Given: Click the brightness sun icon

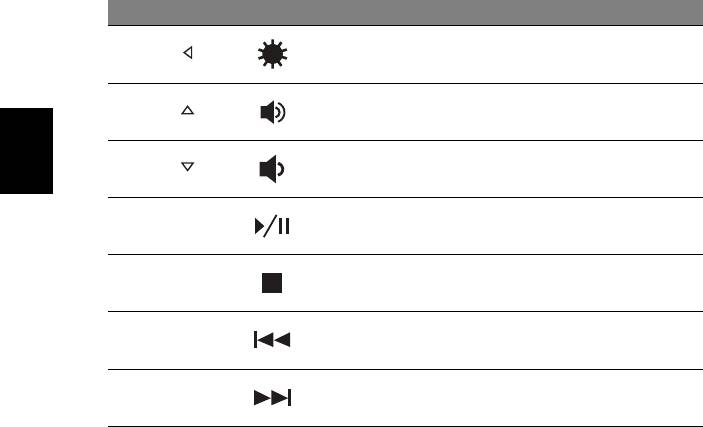Looking at the screenshot, I should [272, 54].
